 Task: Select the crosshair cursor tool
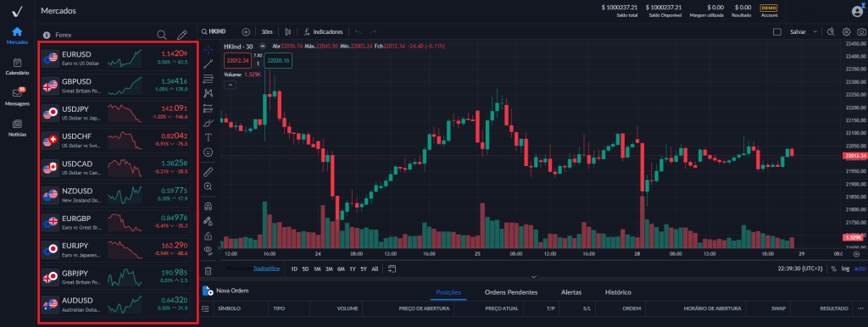(x=209, y=50)
